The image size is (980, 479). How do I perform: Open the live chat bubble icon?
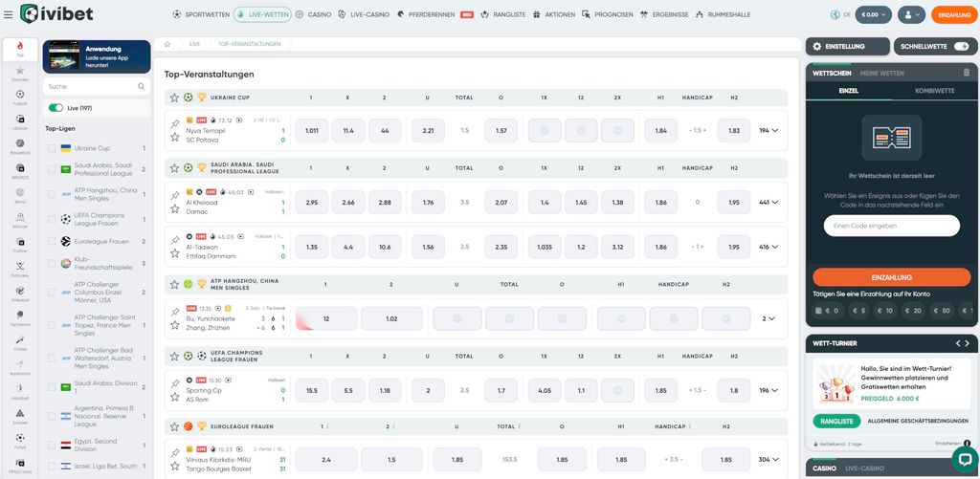(x=965, y=460)
